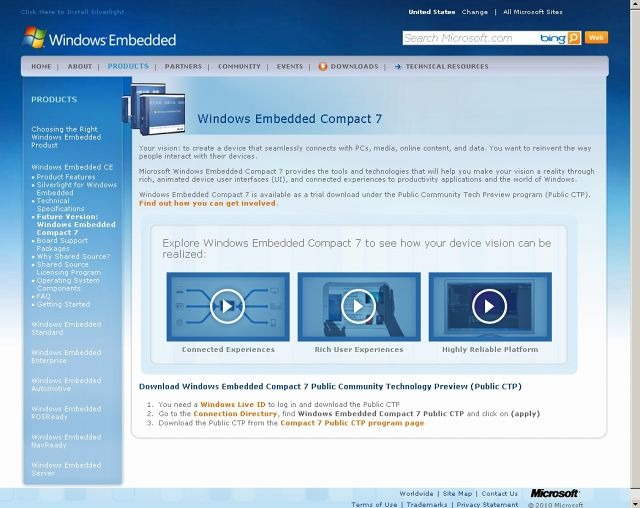Open the Downloads menu label

[x=354, y=67]
